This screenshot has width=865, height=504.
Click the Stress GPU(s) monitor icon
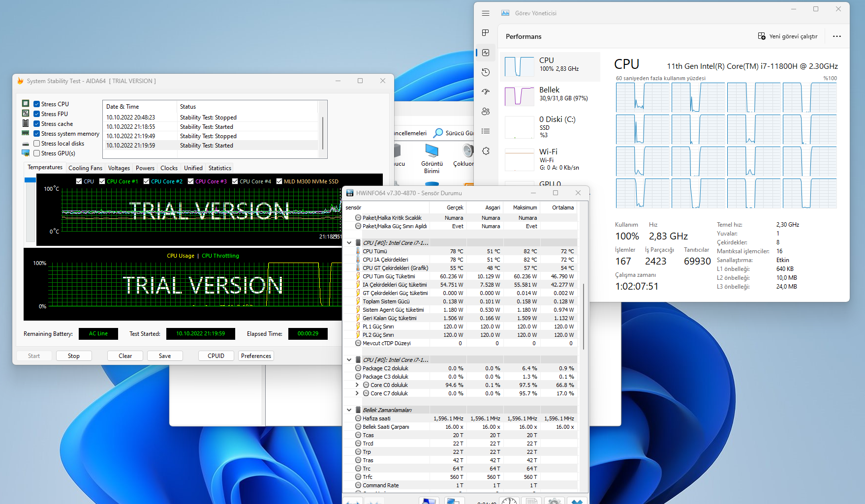[x=26, y=153]
